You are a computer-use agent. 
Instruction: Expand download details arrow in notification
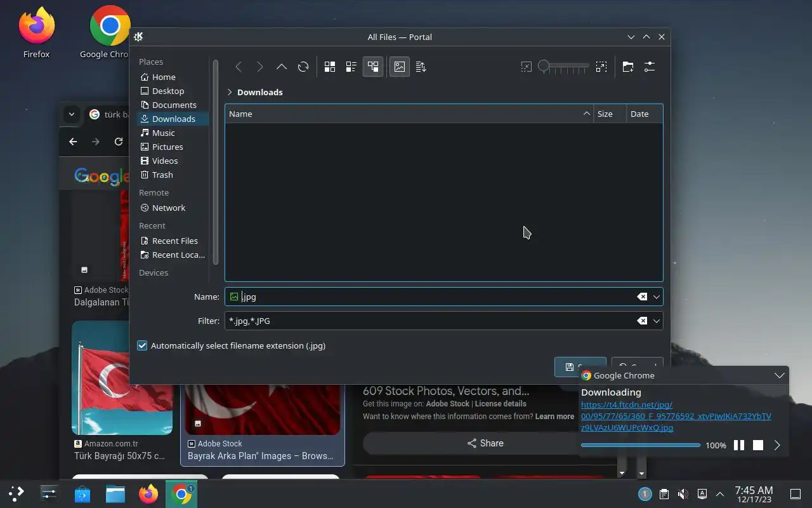[777, 445]
